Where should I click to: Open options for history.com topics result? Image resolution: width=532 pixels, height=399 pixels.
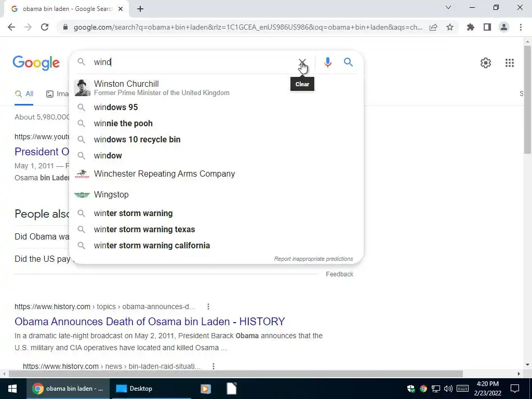208,307
